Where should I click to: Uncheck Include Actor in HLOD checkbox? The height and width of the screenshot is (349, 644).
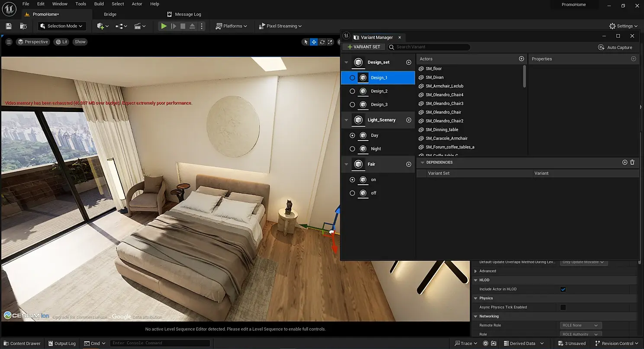point(563,289)
